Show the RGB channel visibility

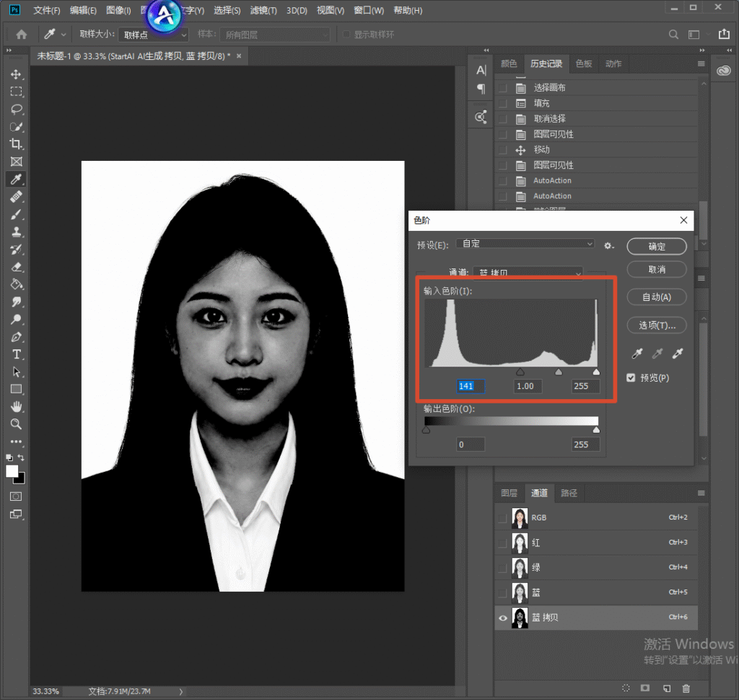click(x=503, y=517)
